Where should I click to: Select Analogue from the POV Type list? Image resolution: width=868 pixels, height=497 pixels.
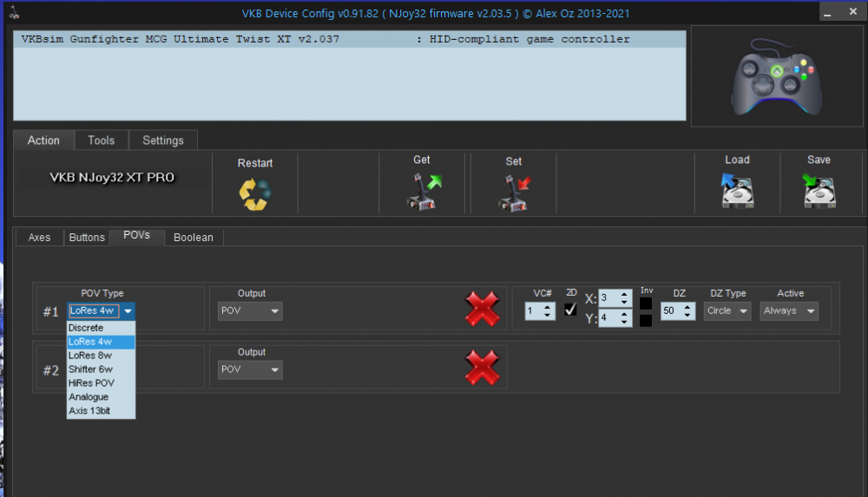[101, 397]
